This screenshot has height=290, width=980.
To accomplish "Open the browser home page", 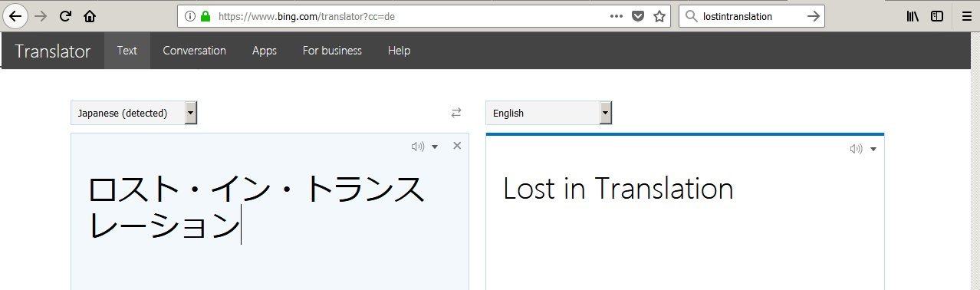I will 90,15.
